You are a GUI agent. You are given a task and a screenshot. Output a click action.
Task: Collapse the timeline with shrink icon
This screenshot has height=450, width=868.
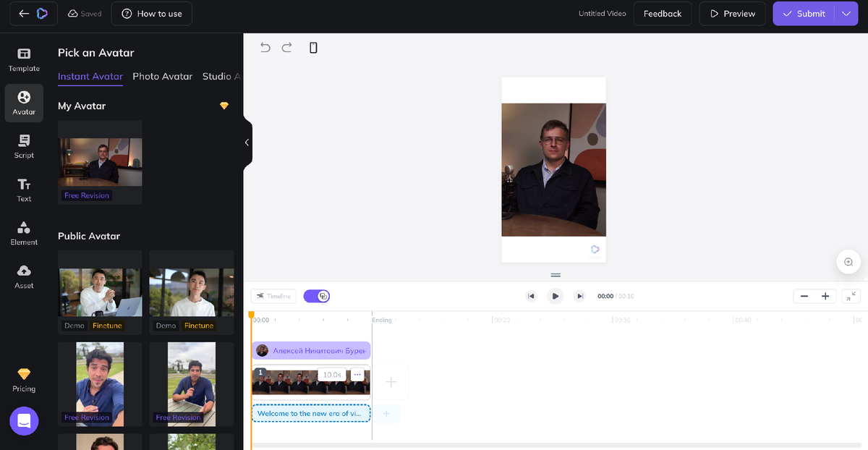[x=851, y=296]
